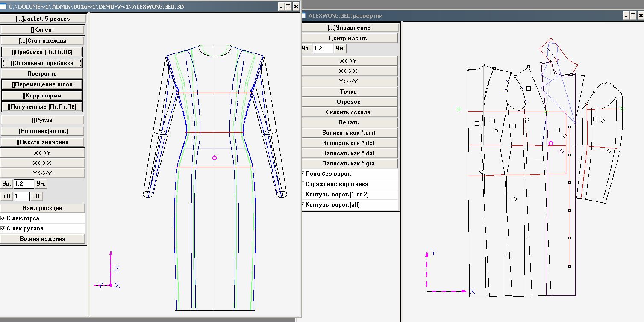The image size is (644, 322).
Task: Click the magenta origin marker in 3D view
Action: (x=215, y=158)
